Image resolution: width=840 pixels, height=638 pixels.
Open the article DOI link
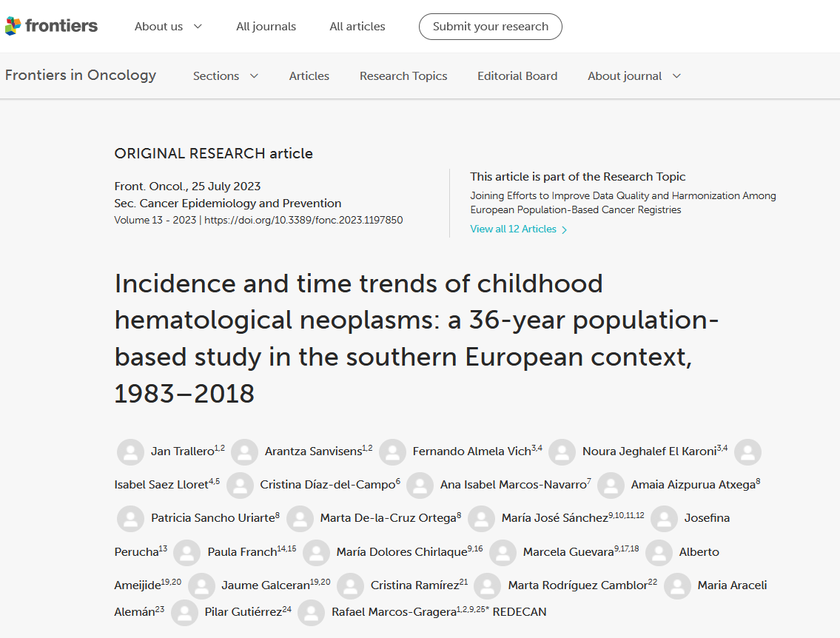coord(303,220)
